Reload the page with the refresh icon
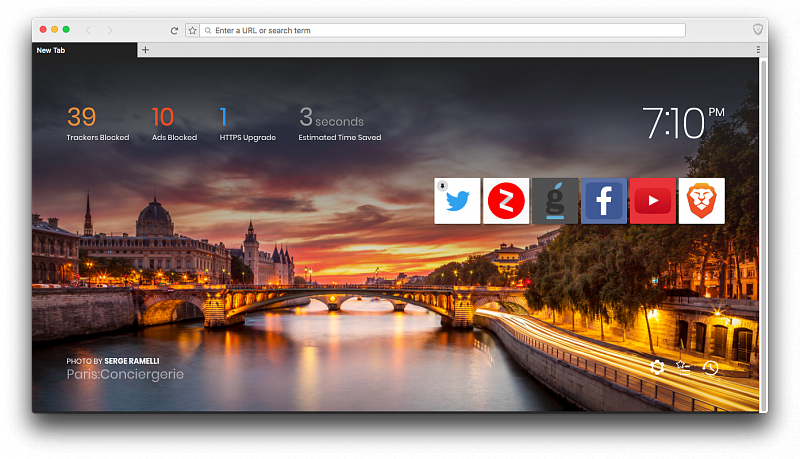This screenshot has width=800, height=459. 174,31
